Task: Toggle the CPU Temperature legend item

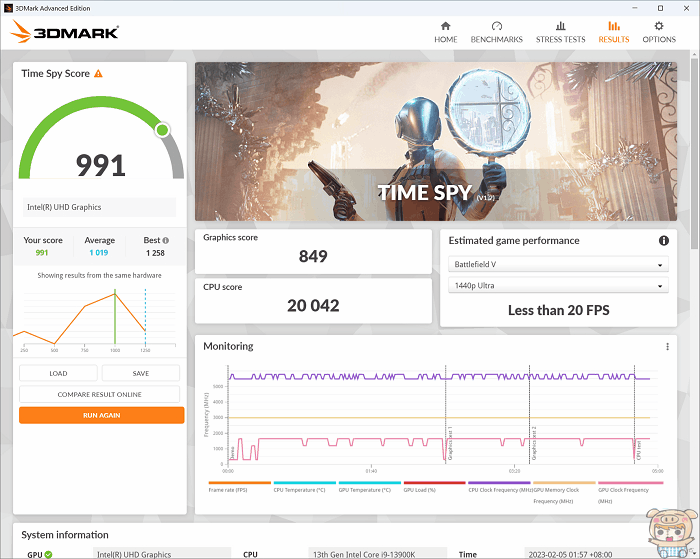Action: (304, 487)
